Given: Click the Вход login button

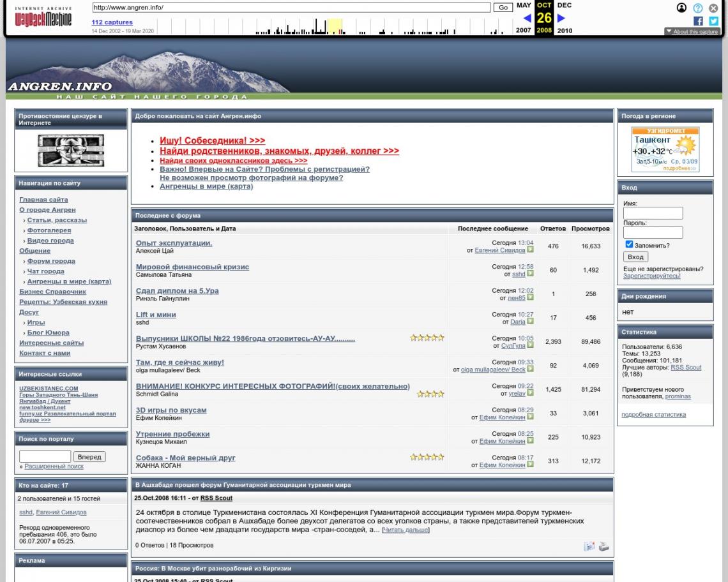Looking at the screenshot, I should point(635,257).
